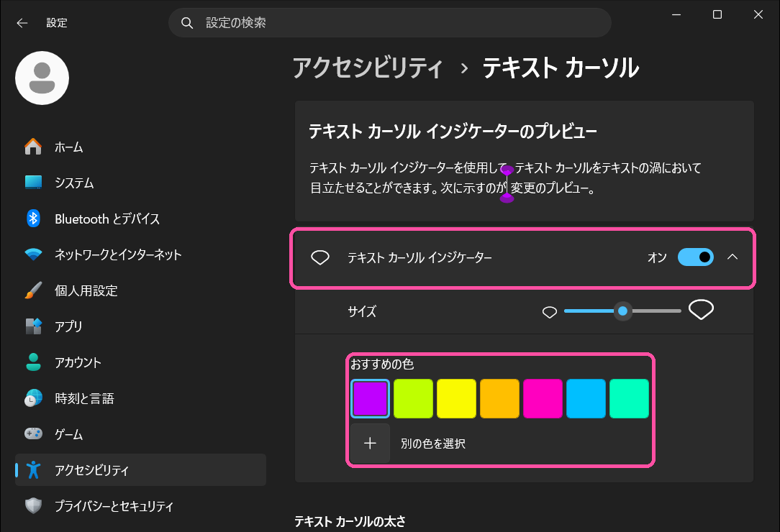Viewport: 780px width, 532px height.
Task: Select the sky blue indicator color
Action: pos(586,399)
